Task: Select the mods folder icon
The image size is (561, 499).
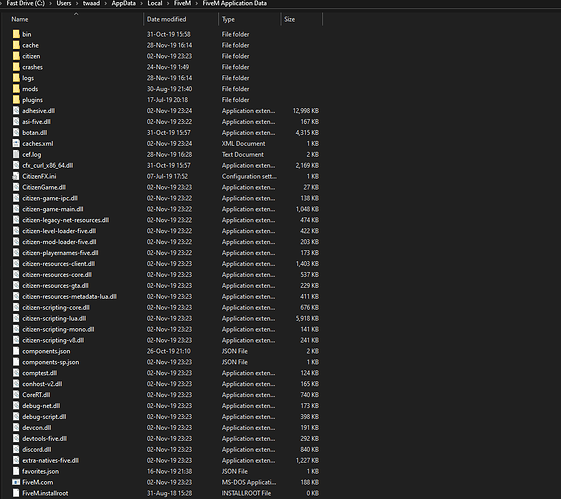Action: [16, 89]
